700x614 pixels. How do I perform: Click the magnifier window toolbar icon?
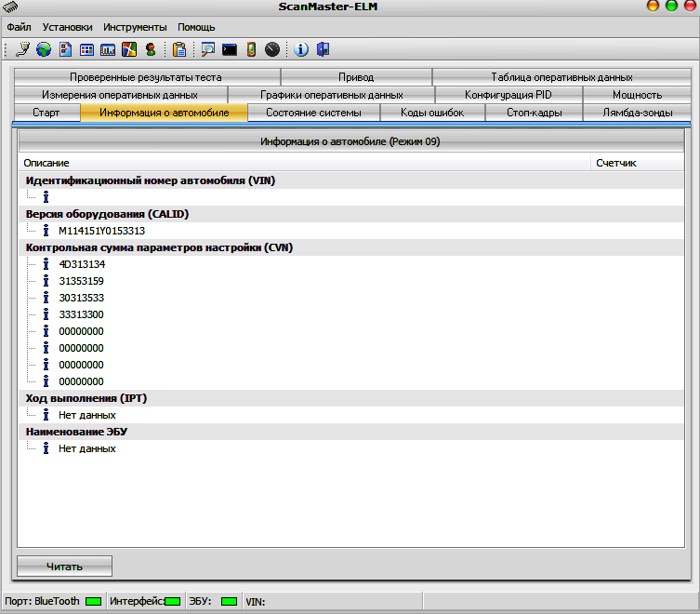click(x=207, y=49)
